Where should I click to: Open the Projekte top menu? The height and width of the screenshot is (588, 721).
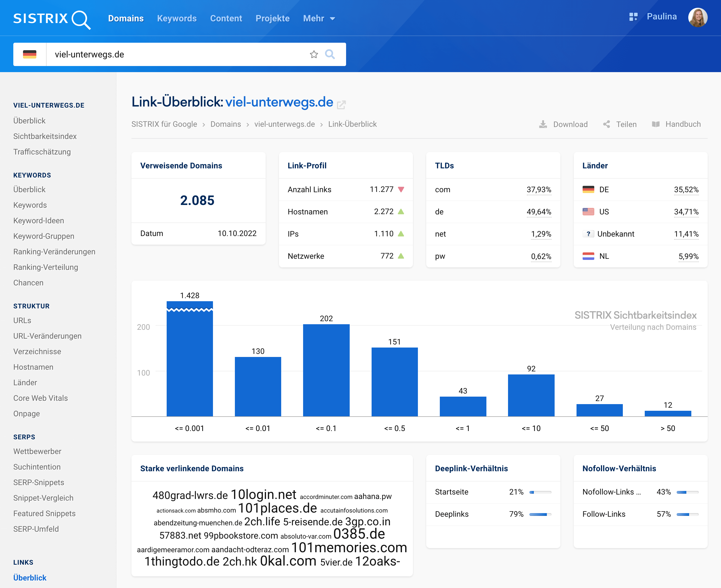(x=272, y=19)
